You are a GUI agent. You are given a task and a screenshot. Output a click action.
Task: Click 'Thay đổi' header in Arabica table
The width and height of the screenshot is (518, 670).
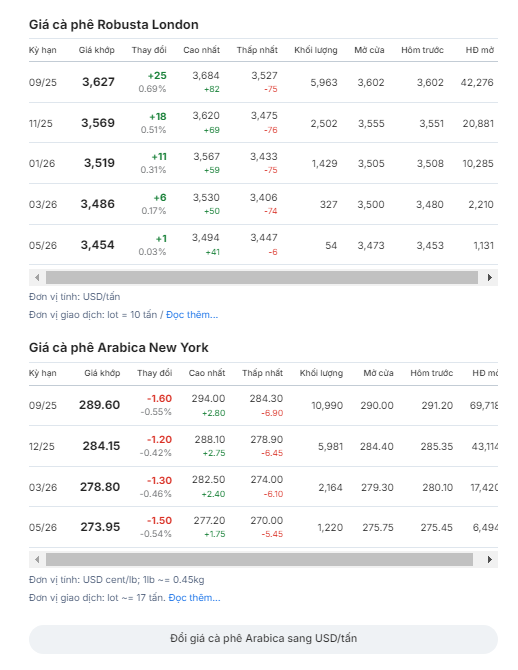pos(154,373)
